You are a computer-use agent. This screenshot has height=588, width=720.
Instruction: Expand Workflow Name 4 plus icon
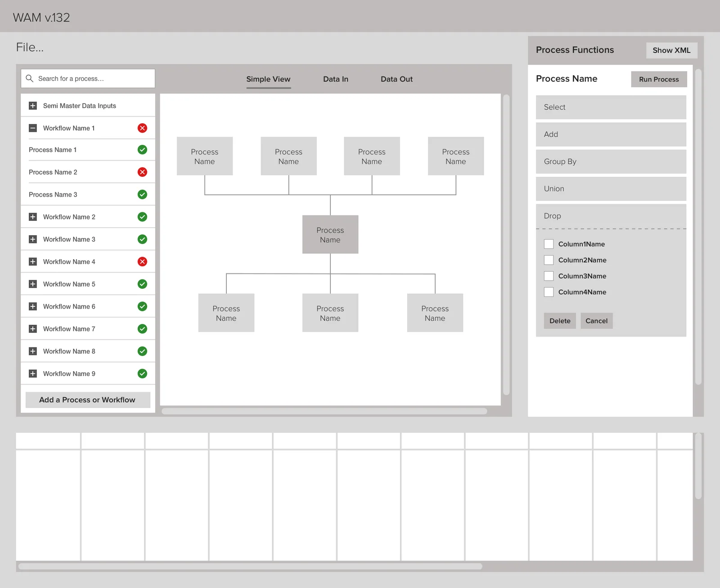pyautogui.click(x=33, y=262)
